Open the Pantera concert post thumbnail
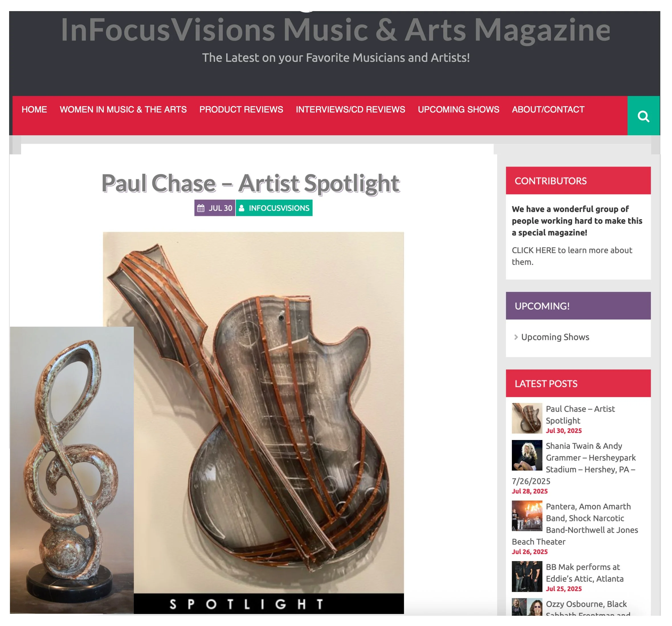672x626 pixels. point(527,515)
